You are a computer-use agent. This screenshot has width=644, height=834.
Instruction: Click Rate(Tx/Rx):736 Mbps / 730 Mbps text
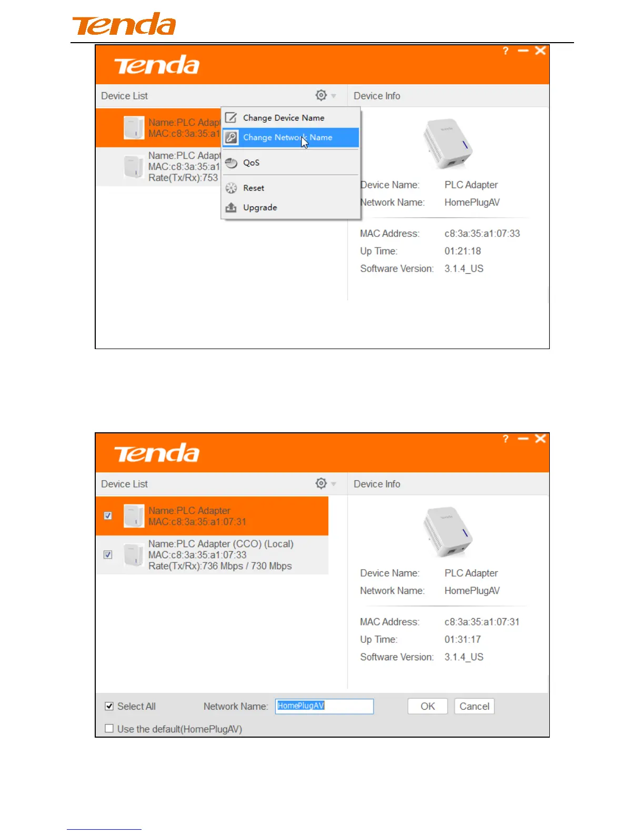point(220,566)
